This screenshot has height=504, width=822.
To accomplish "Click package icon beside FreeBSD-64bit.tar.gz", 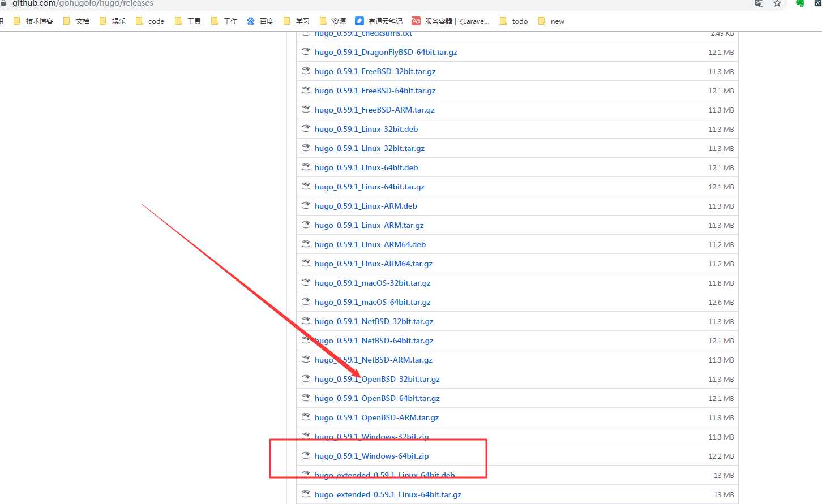I will [x=306, y=90].
